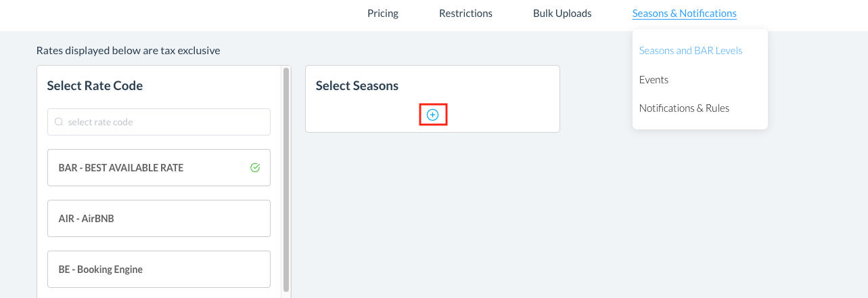The width and height of the screenshot is (868, 298).
Task: Go to the Bulk Uploads tab
Action: tap(562, 14)
